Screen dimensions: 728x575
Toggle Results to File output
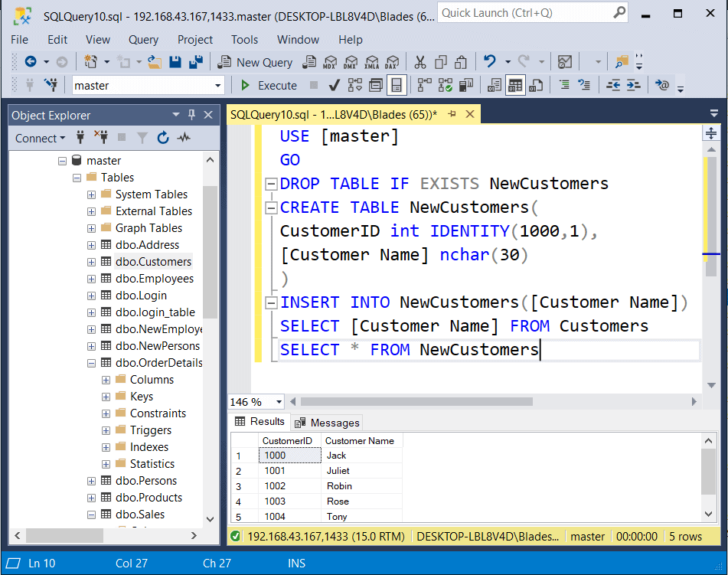tap(536, 85)
